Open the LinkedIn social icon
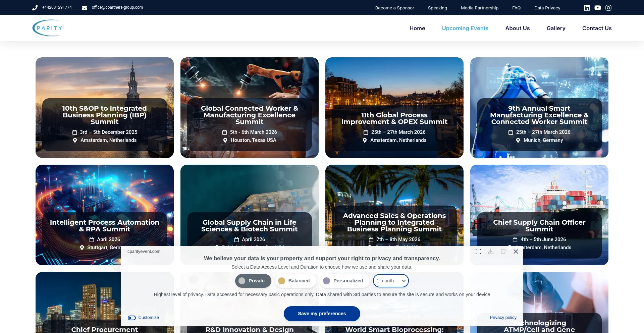 coord(587,8)
